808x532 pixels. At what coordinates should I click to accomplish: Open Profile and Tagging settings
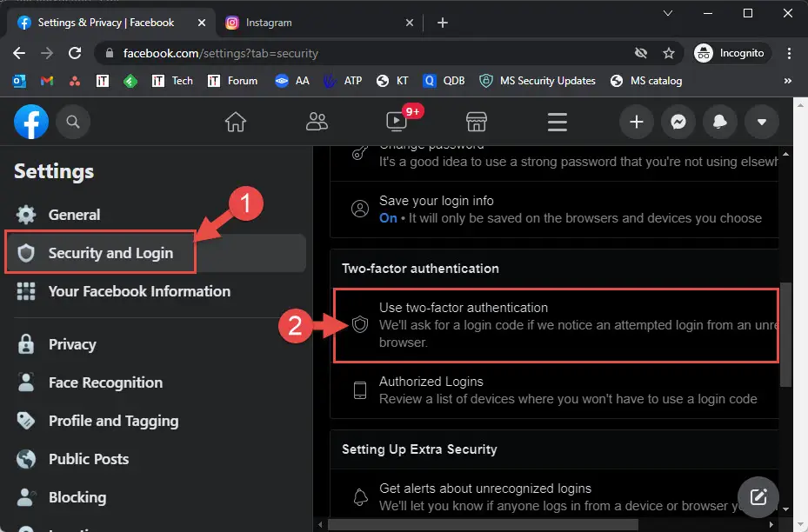click(155, 421)
